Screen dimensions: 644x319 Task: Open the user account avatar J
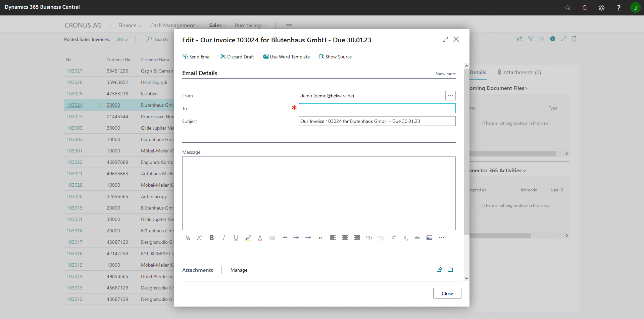pyautogui.click(x=635, y=7)
